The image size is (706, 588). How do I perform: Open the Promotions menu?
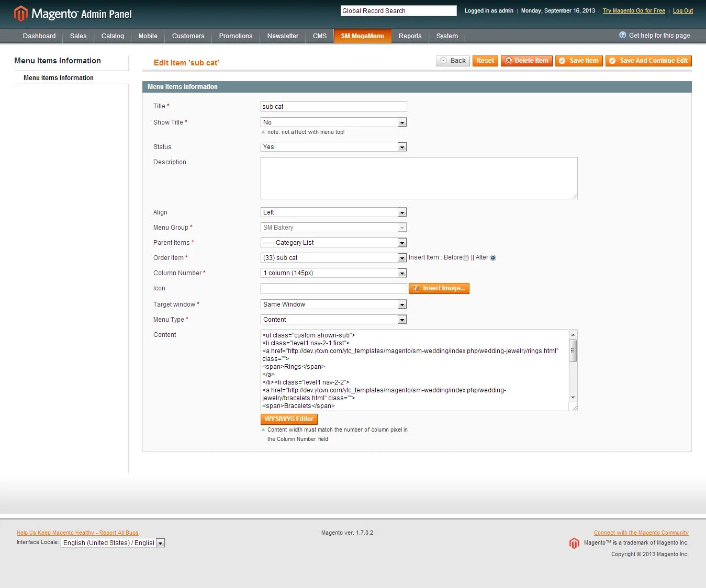[236, 36]
